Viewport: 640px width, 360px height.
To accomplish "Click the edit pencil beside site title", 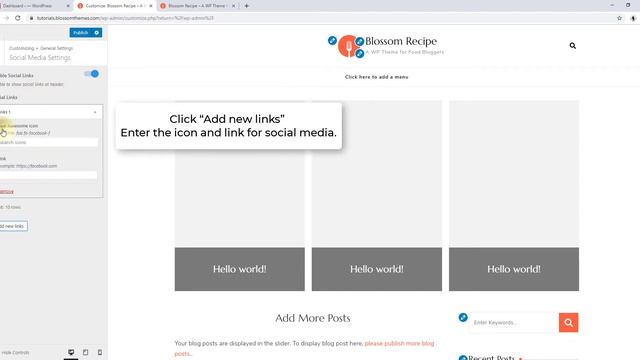I will click(x=360, y=41).
